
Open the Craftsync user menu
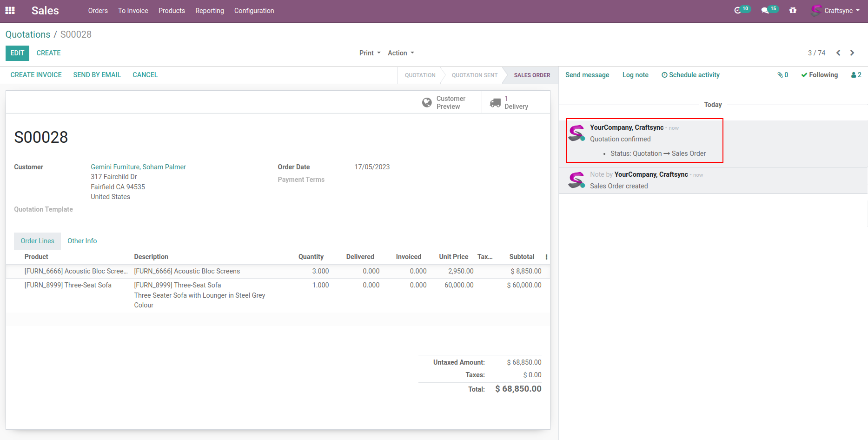pyautogui.click(x=836, y=10)
